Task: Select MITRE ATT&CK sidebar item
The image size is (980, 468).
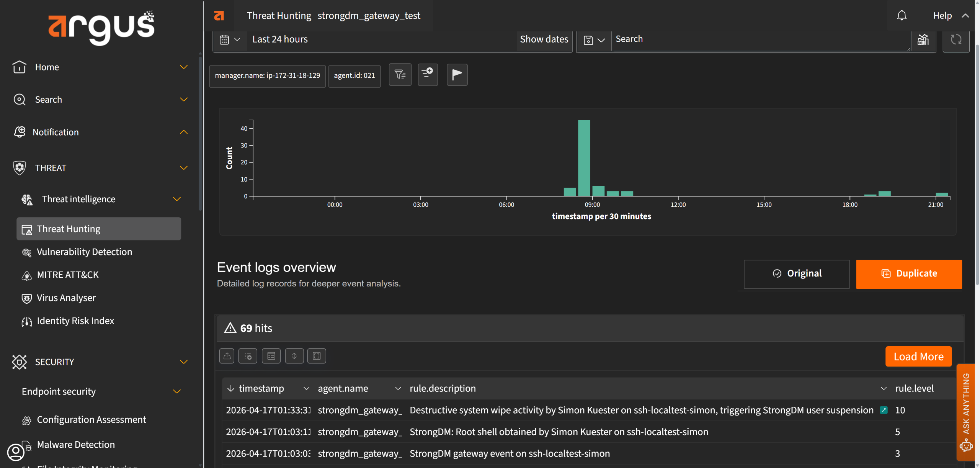Action: point(68,275)
